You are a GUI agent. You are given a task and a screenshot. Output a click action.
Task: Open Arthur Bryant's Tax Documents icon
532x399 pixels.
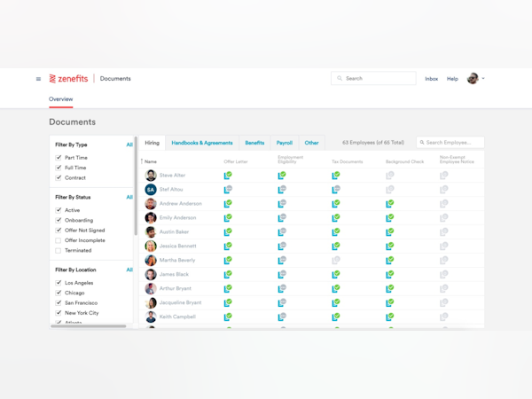pos(335,288)
